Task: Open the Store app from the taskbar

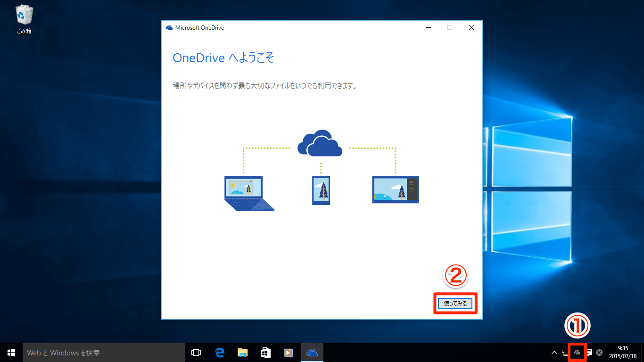Action: pos(265,353)
